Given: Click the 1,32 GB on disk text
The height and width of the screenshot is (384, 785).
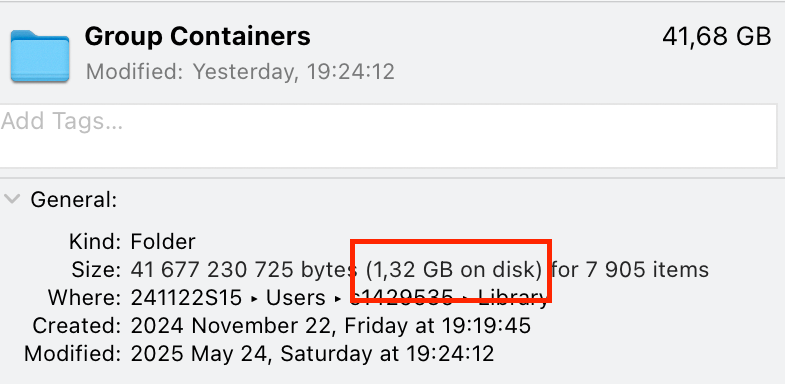Looking at the screenshot, I should tap(454, 270).
